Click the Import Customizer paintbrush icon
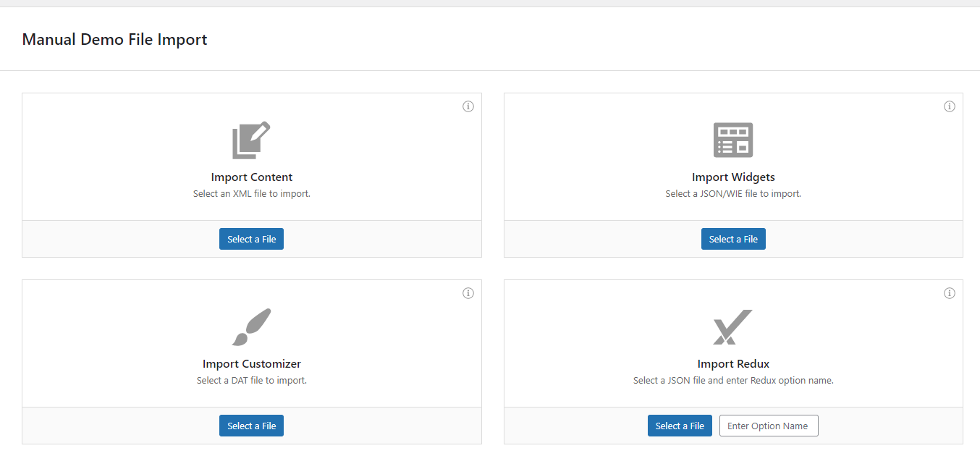 (x=251, y=327)
